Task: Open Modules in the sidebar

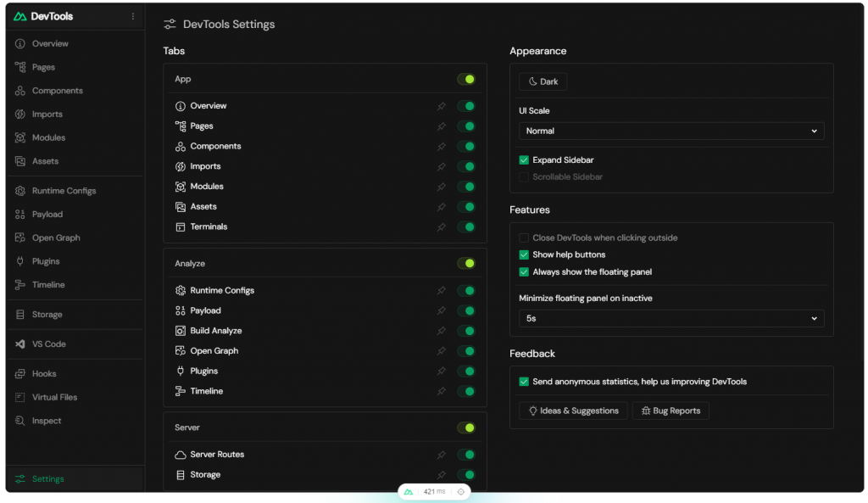Action: pos(75,138)
